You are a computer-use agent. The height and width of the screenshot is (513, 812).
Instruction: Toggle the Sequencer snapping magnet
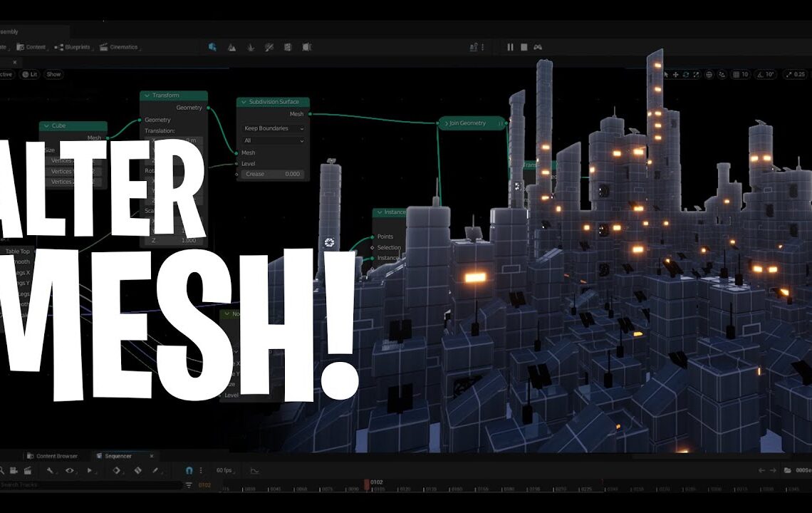189,470
